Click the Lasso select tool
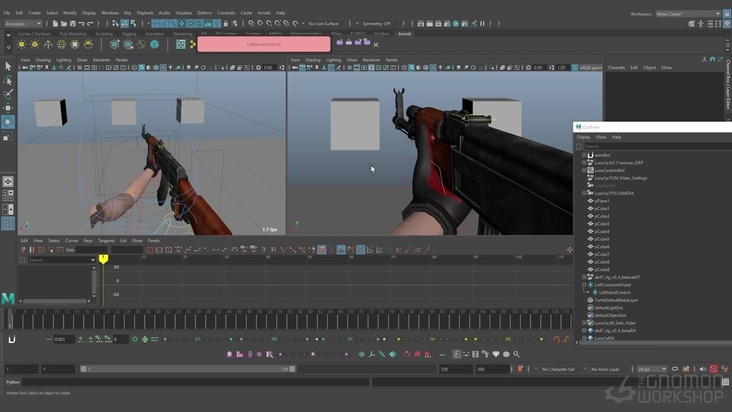Image resolution: width=732 pixels, height=412 pixels. [8, 80]
